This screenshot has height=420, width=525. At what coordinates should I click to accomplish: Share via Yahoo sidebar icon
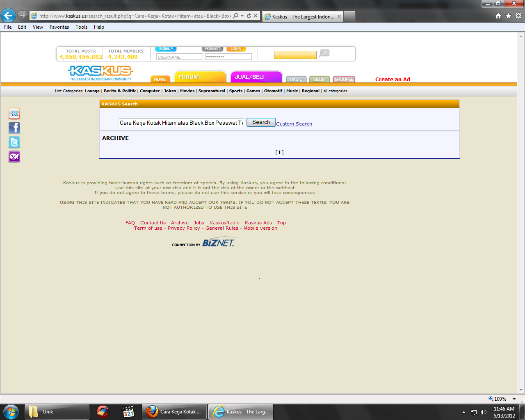14,157
